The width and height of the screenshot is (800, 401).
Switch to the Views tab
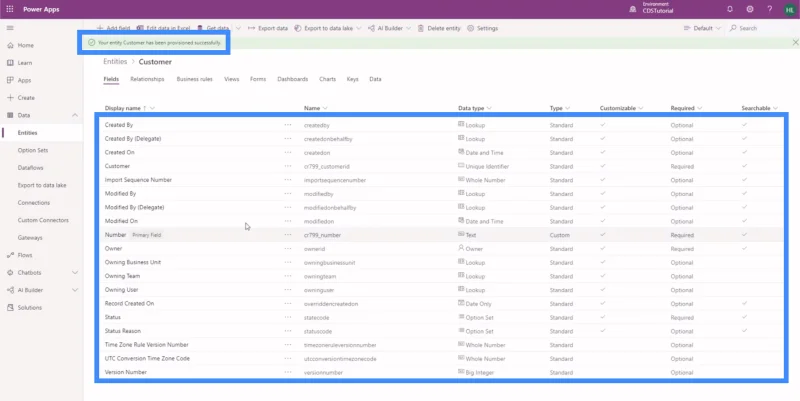pos(231,79)
